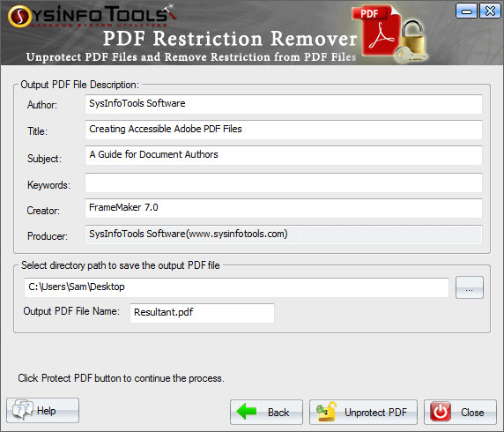
Task: Close window using title bar X
Action: 490,11
